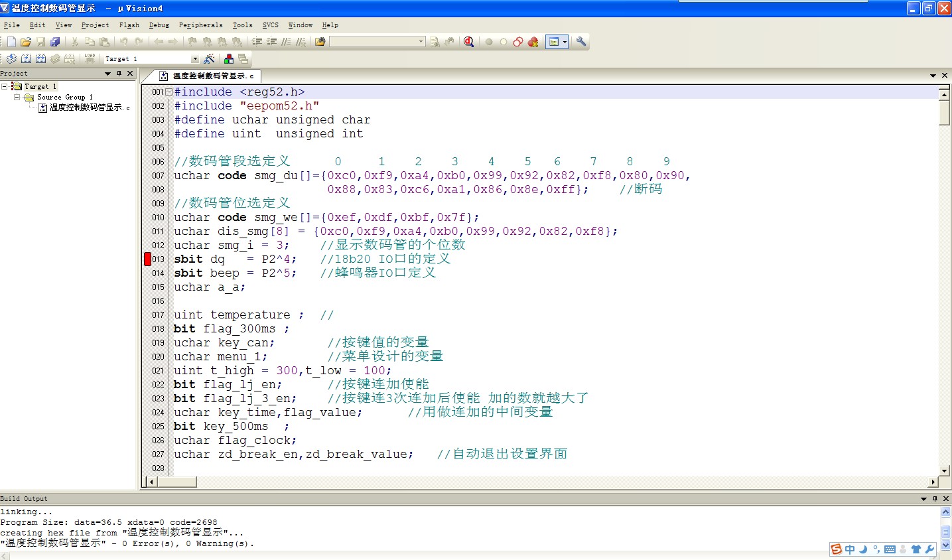Collapse the Target 1 tree node
This screenshot has height=560, width=952.
click(x=5, y=86)
